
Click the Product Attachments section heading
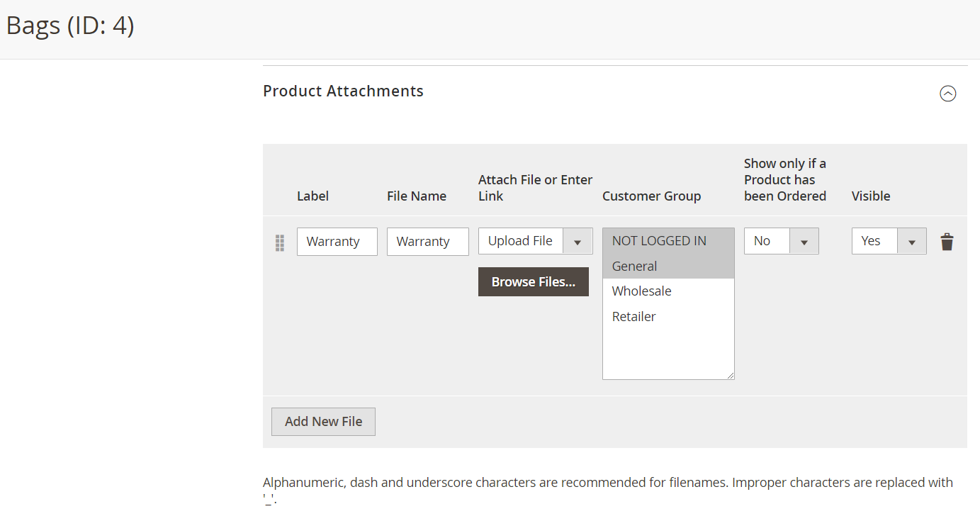tap(343, 91)
